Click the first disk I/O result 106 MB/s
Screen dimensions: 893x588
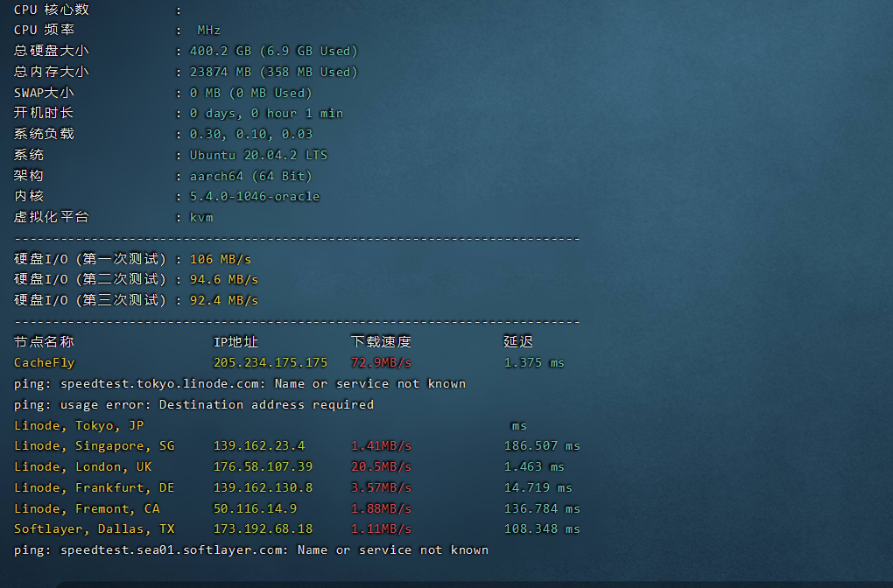coord(221,259)
